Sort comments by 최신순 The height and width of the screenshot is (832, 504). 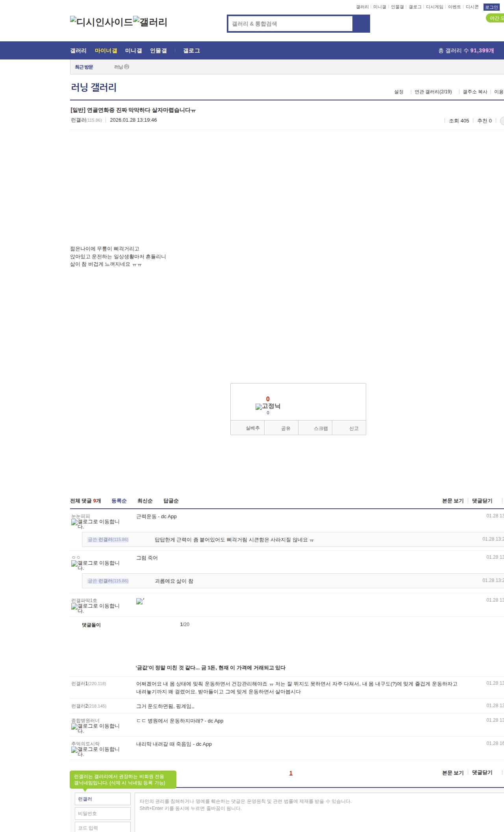coord(145,501)
